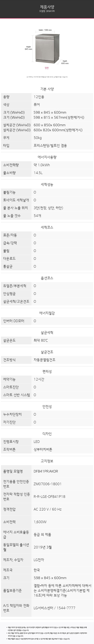Click the 스마트진단 row label
Screen dimensions: 94x644
(11, 387)
